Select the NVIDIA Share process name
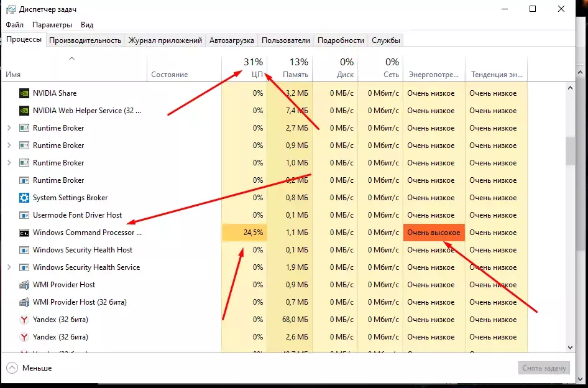This screenshot has width=588, height=388. [55, 93]
